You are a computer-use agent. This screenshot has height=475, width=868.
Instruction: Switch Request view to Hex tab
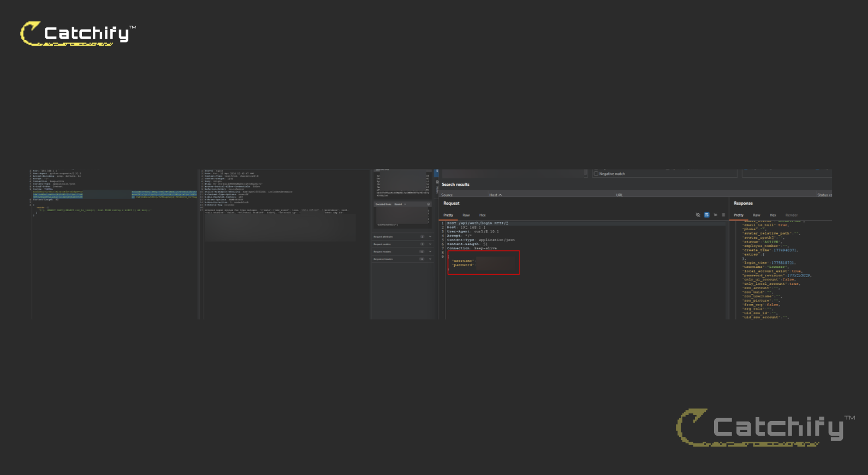483,215
